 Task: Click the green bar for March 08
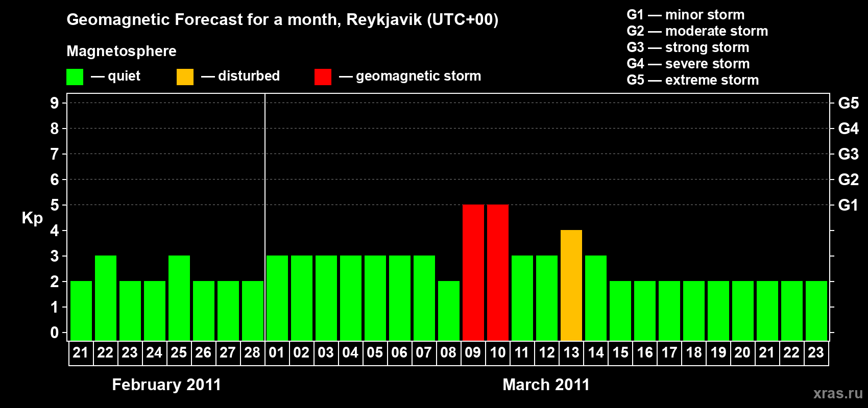click(448, 311)
